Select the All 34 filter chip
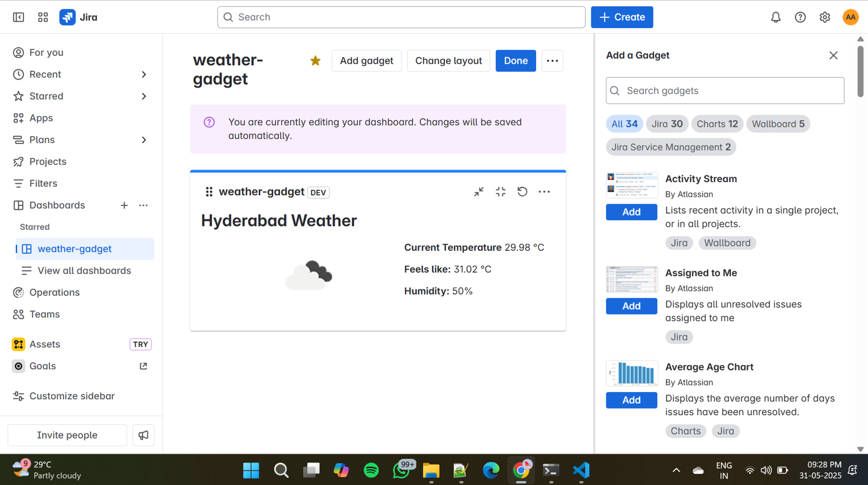Viewport: 868px width, 485px height. [625, 124]
